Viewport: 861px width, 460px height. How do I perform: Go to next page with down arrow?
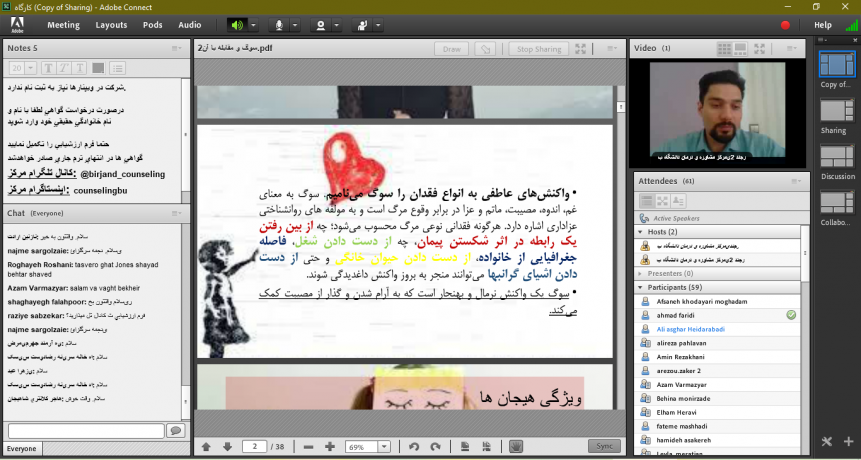(227, 447)
